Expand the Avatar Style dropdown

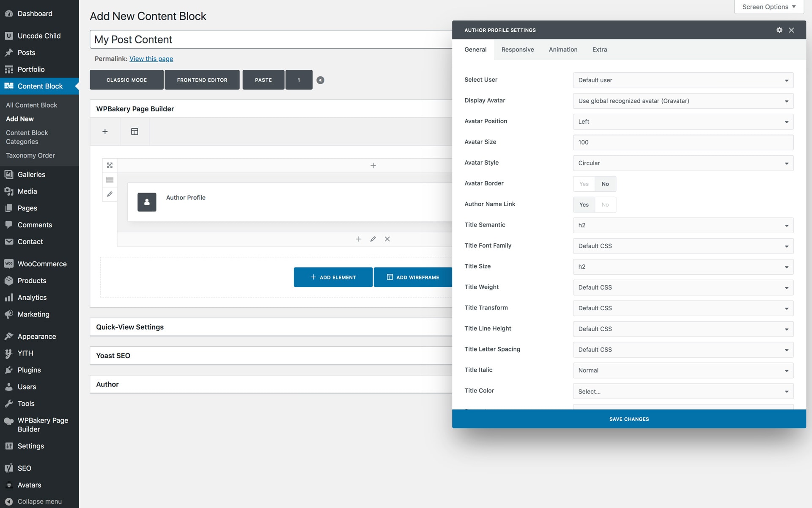[x=683, y=163]
